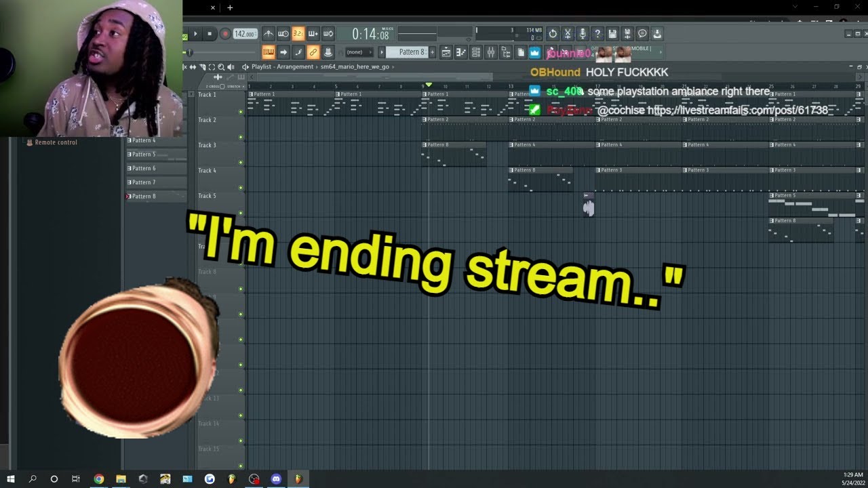Click Playlist - Arrangement breadcrumb
Screen dimensions: 868x488
coord(282,67)
